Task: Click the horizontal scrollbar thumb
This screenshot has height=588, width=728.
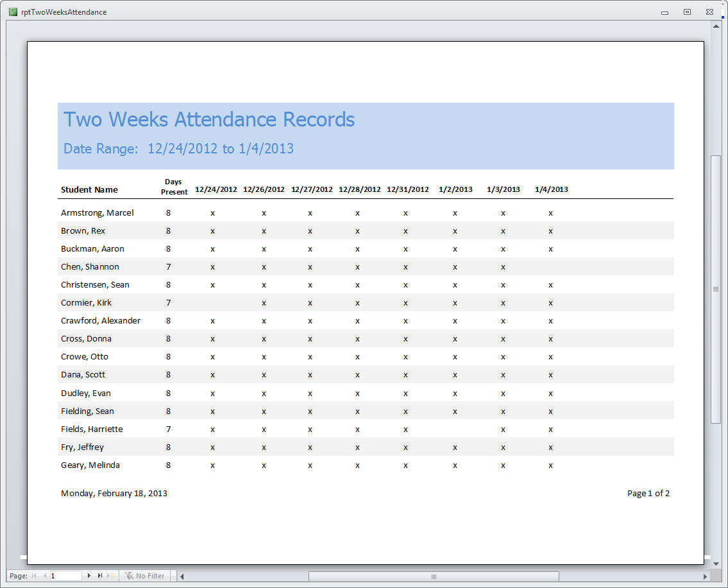Action: point(434,576)
